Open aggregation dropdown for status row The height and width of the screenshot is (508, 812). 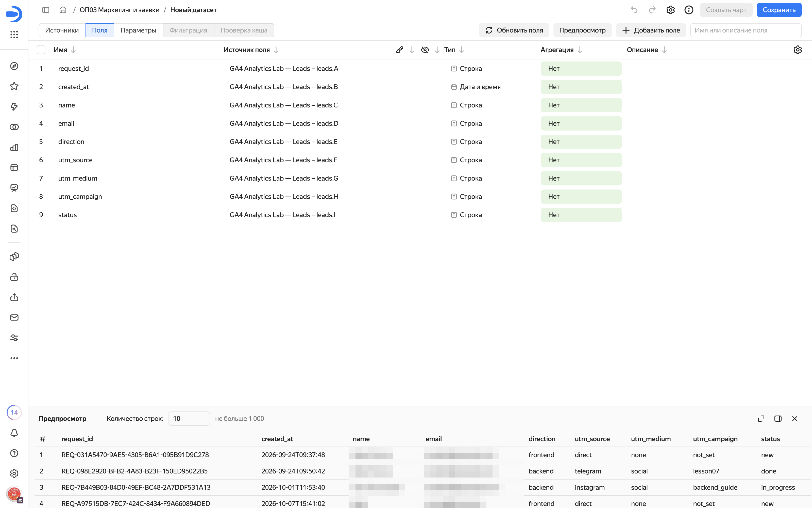[581, 215]
